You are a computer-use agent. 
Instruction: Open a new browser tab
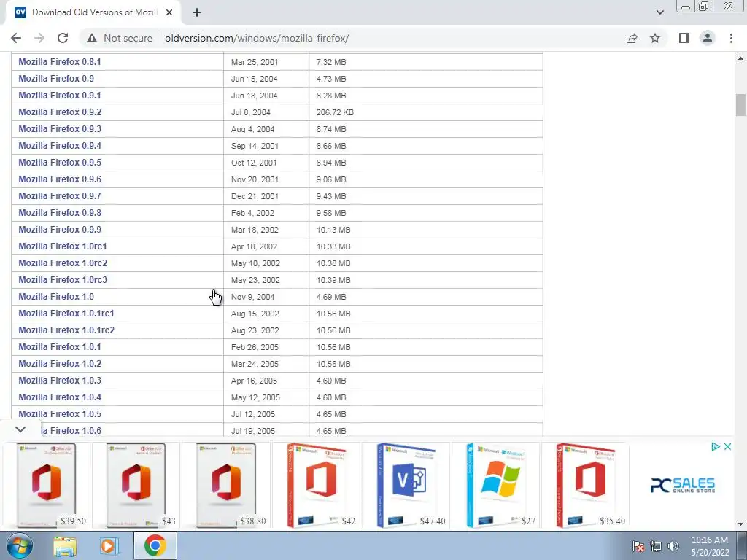[197, 12]
